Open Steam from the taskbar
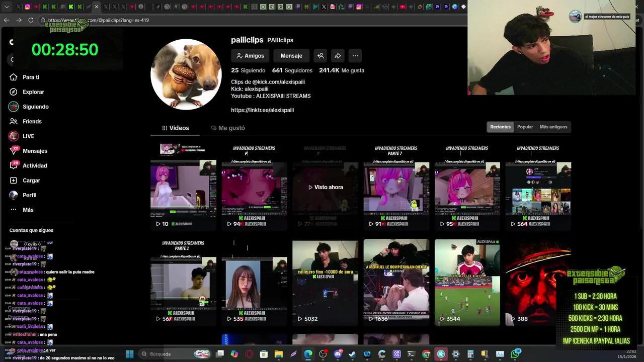 tap(352, 354)
